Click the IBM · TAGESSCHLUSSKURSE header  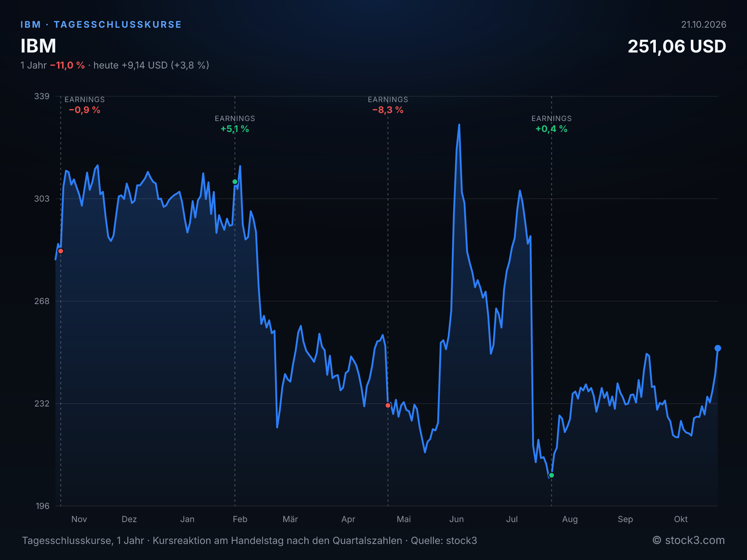pyautogui.click(x=101, y=24)
